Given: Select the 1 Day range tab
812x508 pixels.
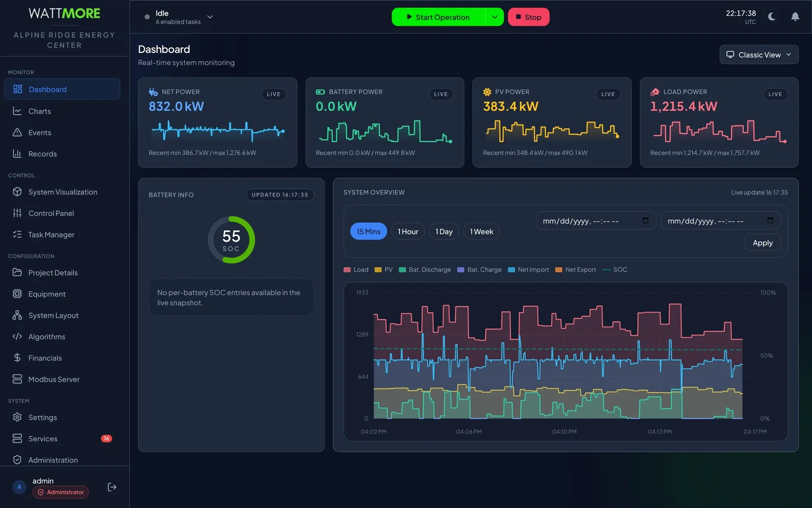Looking at the screenshot, I should point(444,232).
